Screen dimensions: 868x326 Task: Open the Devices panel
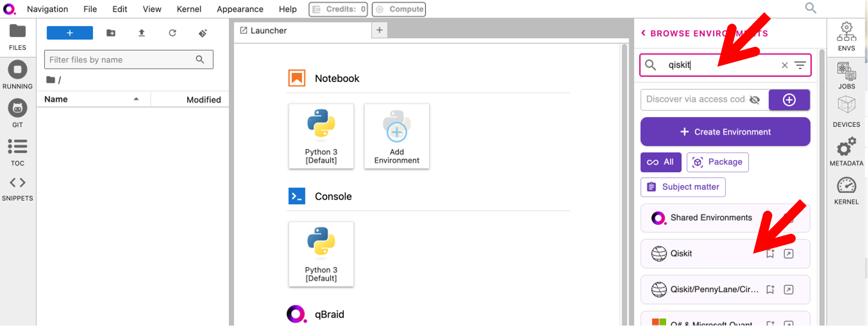tap(846, 111)
